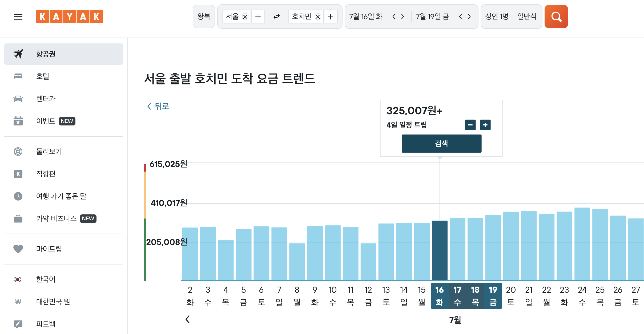Open 성인 1명 travelers dropdown
644x334 pixels.
(x=497, y=17)
